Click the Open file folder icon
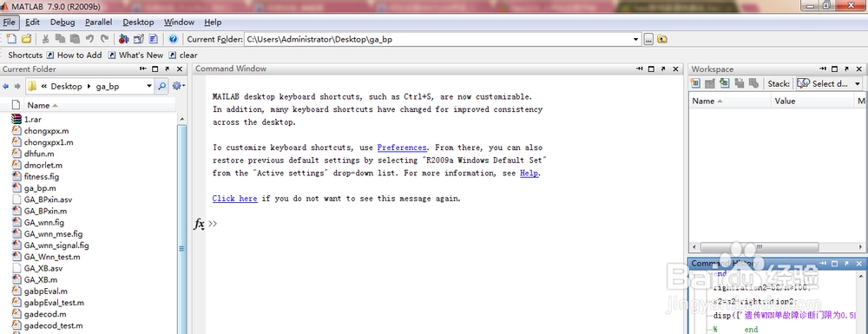Image resolution: width=868 pixels, height=334 pixels. coord(26,39)
